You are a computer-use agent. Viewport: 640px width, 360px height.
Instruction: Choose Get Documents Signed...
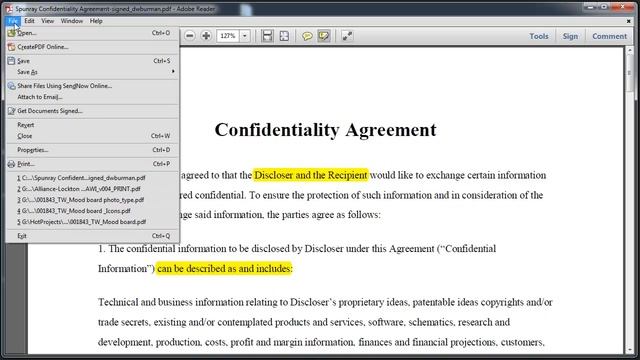(x=92, y=111)
